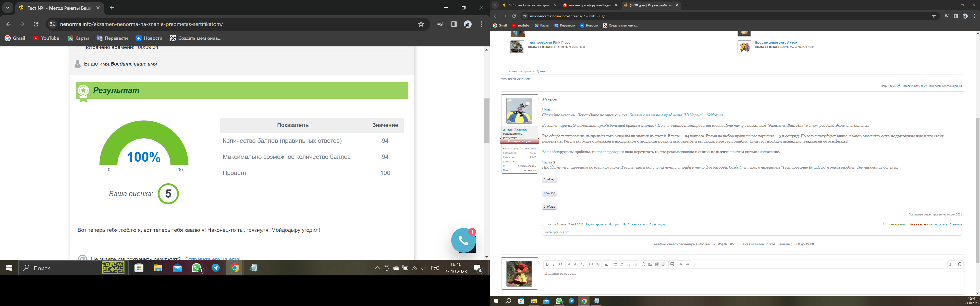Open Опции темы dropdown
Image resolution: width=980 pixels, height=306 pixels.
(x=890, y=86)
